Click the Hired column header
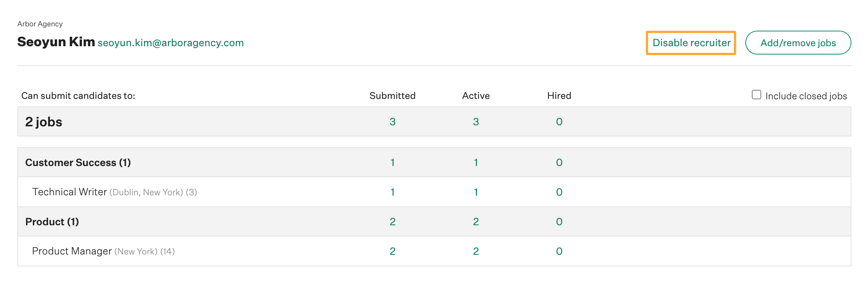This screenshot has width=868, height=283. pyautogui.click(x=559, y=96)
